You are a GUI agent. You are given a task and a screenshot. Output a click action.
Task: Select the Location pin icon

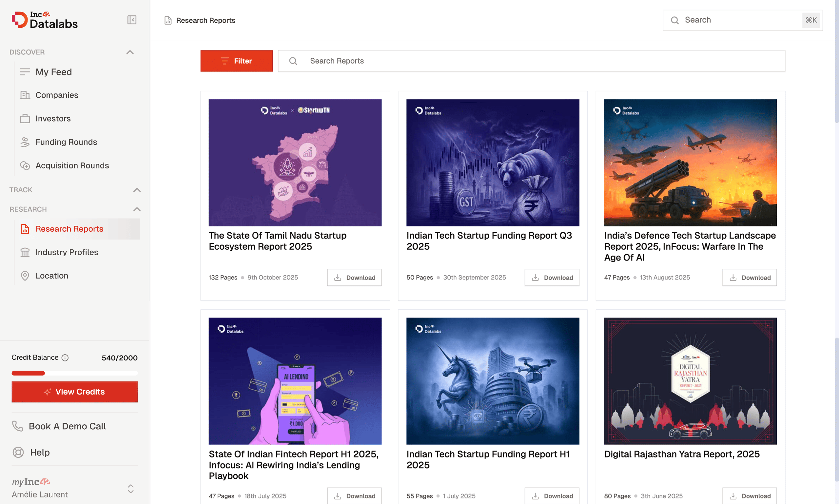coord(25,276)
